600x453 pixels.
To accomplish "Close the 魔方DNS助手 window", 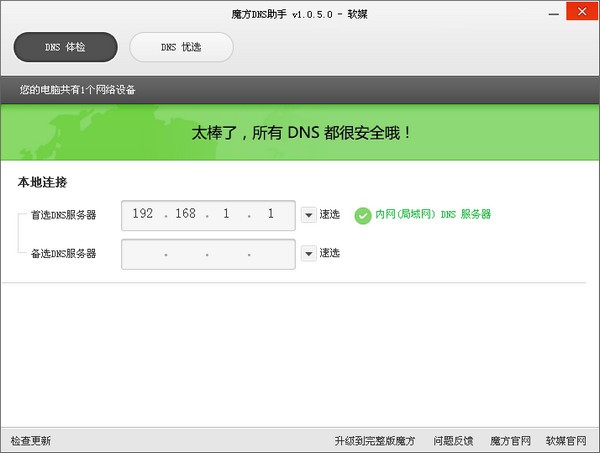I will coord(582,11).
